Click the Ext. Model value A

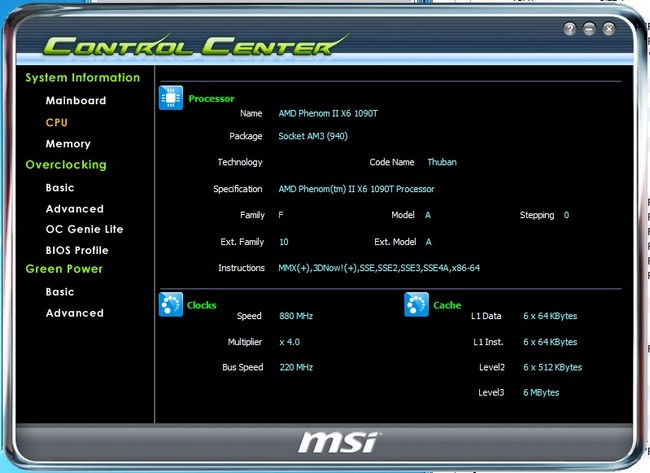coord(429,242)
